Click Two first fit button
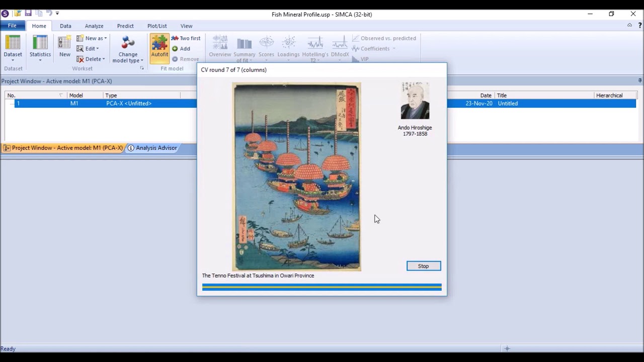 [186, 38]
